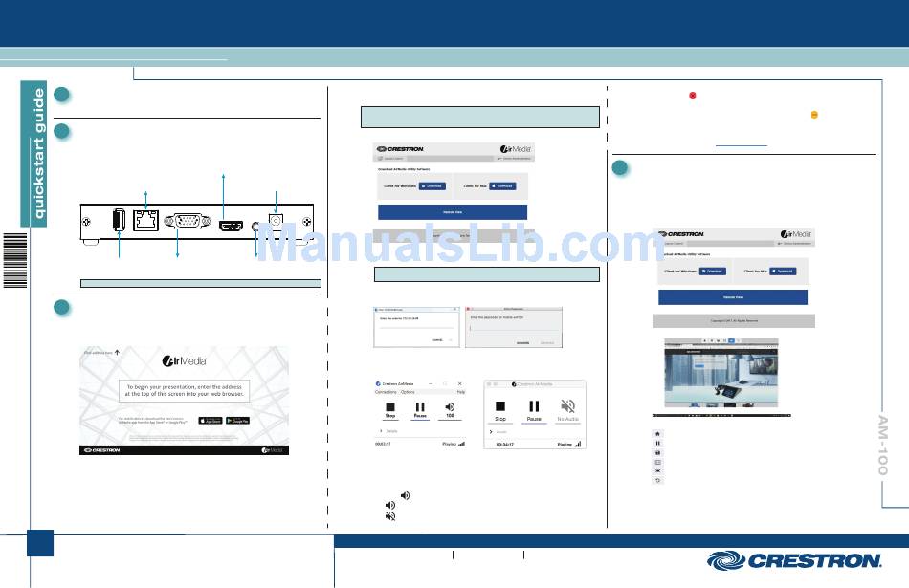
Task: Click the passcode field in the Mac dialog
Action: [513, 328]
